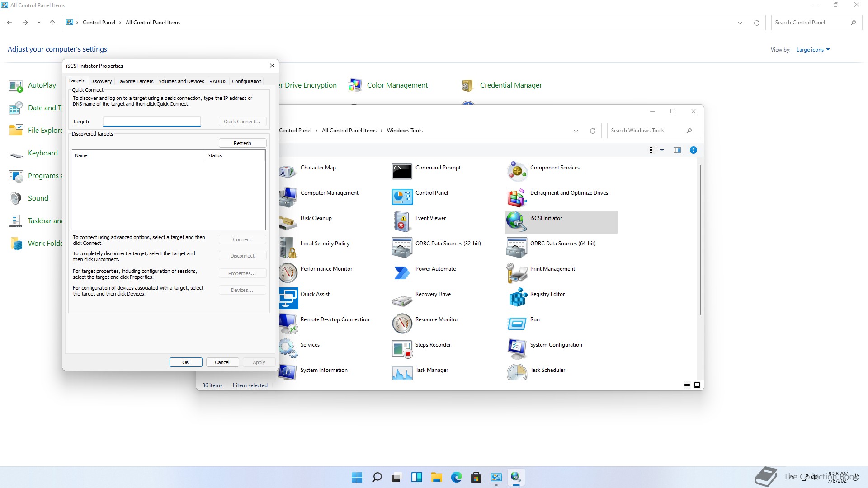The width and height of the screenshot is (868, 488).
Task: Open File Explorer from the taskbar
Action: pyautogui.click(x=436, y=477)
